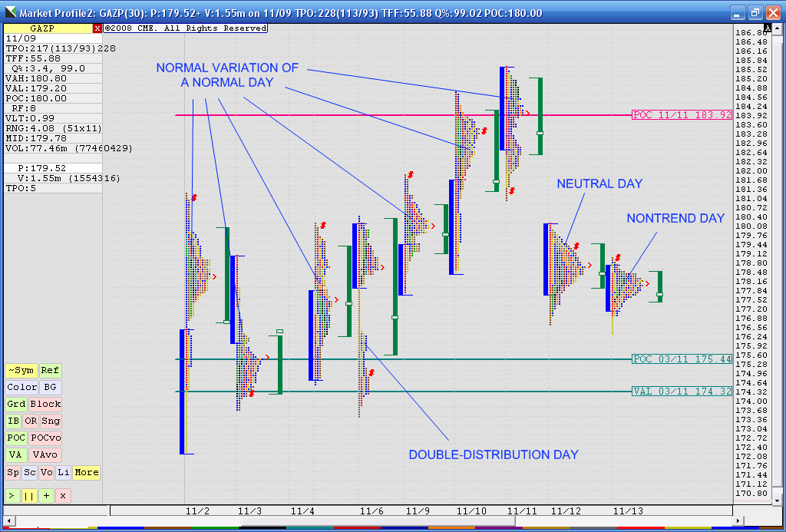The height and width of the screenshot is (532, 786).
Task: Expand the More options button
Action: point(86,472)
